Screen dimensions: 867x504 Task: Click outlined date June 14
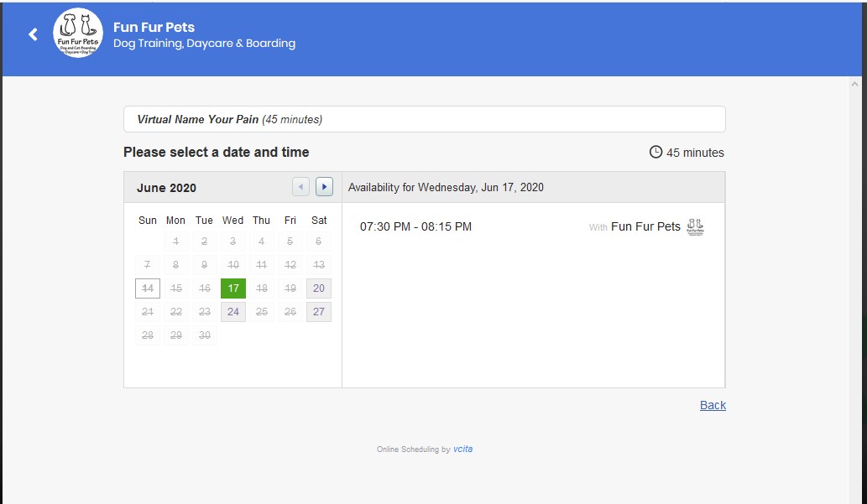[x=148, y=288]
